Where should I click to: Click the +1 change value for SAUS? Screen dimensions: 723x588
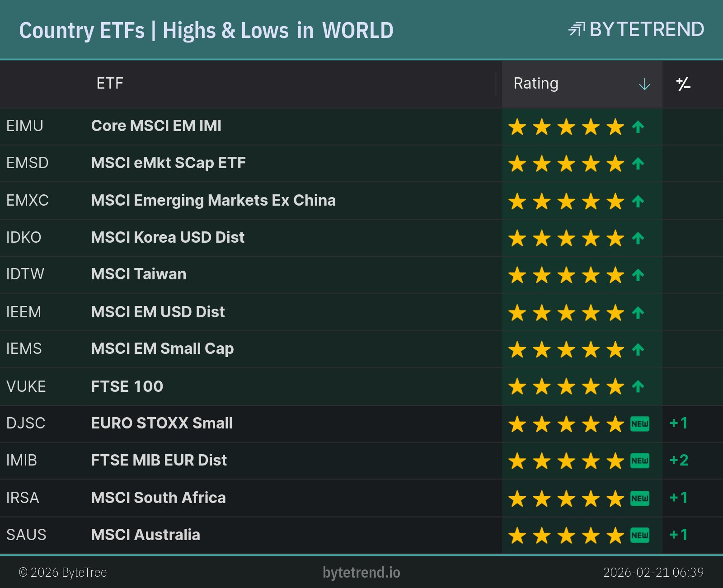[x=678, y=535]
